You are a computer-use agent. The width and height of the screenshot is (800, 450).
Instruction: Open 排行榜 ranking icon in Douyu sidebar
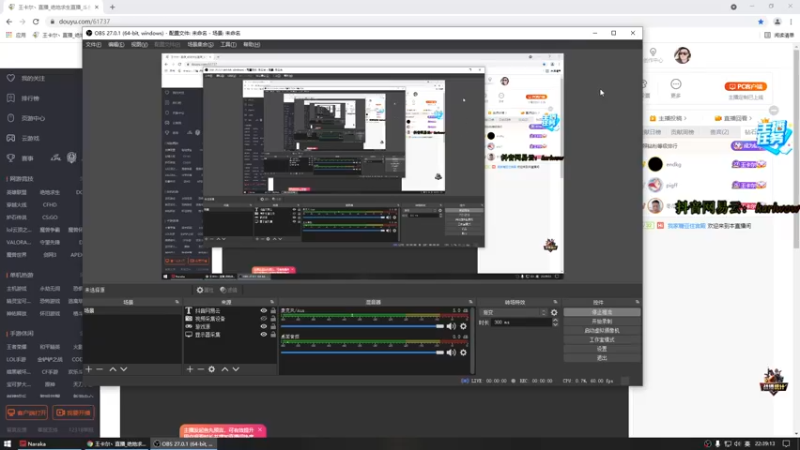click(x=11, y=98)
